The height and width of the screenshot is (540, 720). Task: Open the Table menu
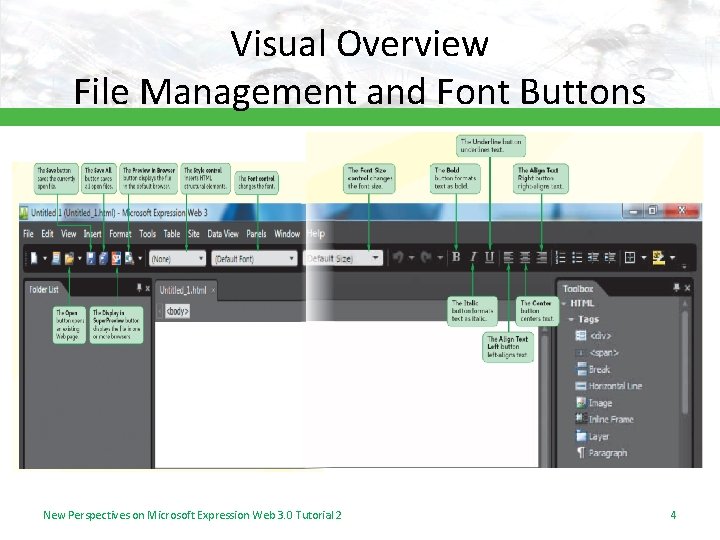point(172,234)
